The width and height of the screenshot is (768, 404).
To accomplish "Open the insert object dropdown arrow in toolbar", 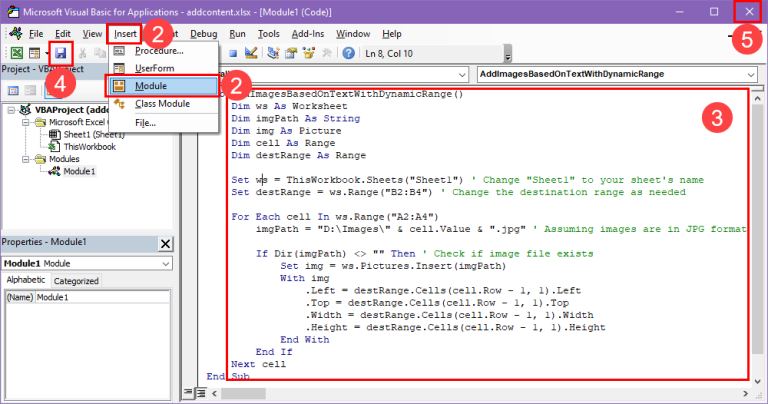I will click(x=47, y=53).
